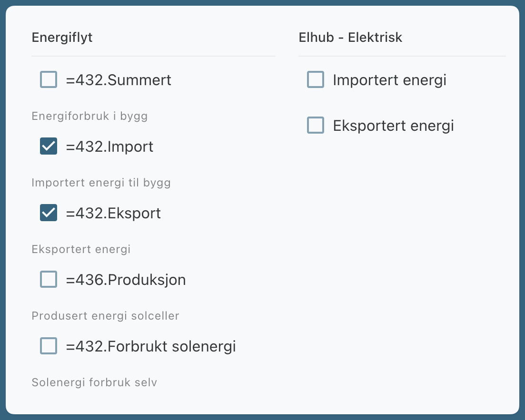Click the =432.Eksport label text
Screen dimensions: 525x420
coord(113,213)
